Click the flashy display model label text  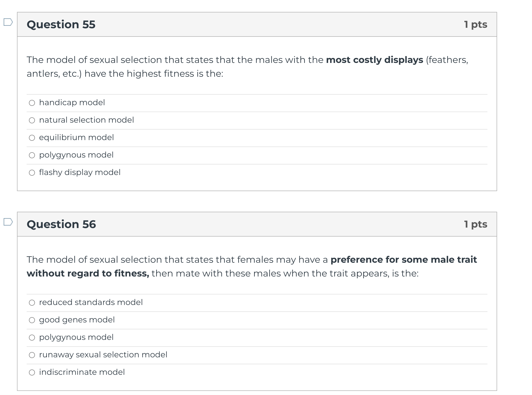coord(80,172)
